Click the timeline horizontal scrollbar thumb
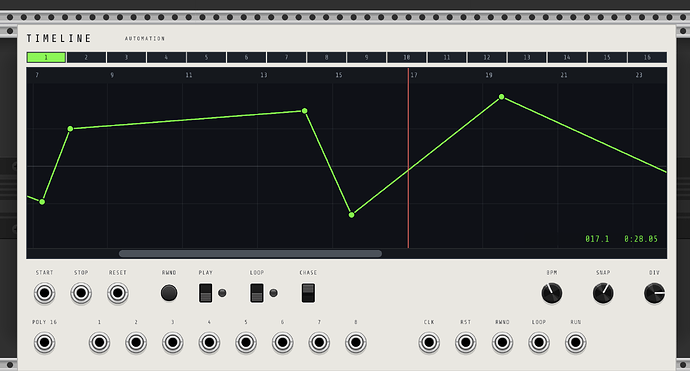The width and height of the screenshot is (690, 371). 250,253
